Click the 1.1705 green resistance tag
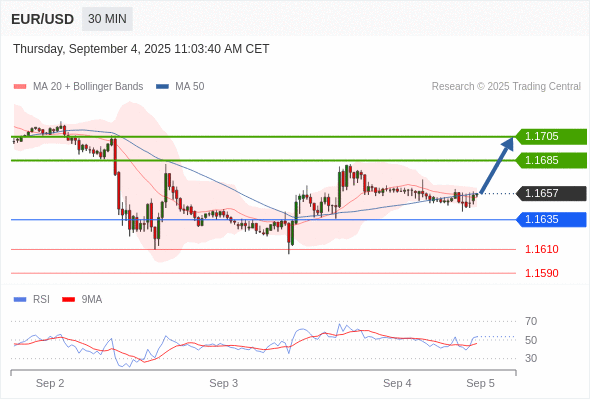The width and height of the screenshot is (590, 400). (x=551, y=136)
